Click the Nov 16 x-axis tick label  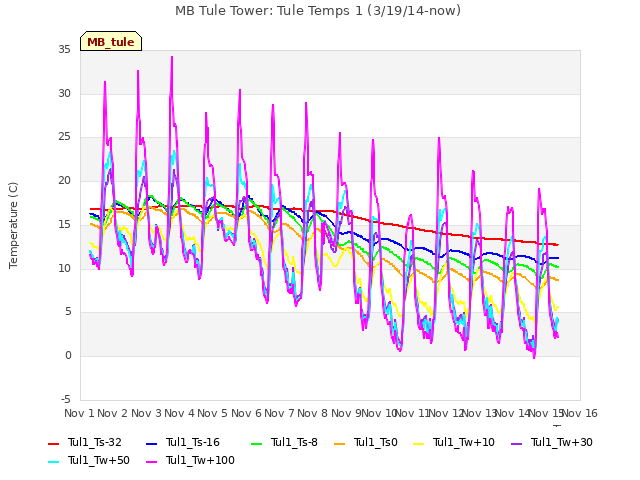point(580,413)
